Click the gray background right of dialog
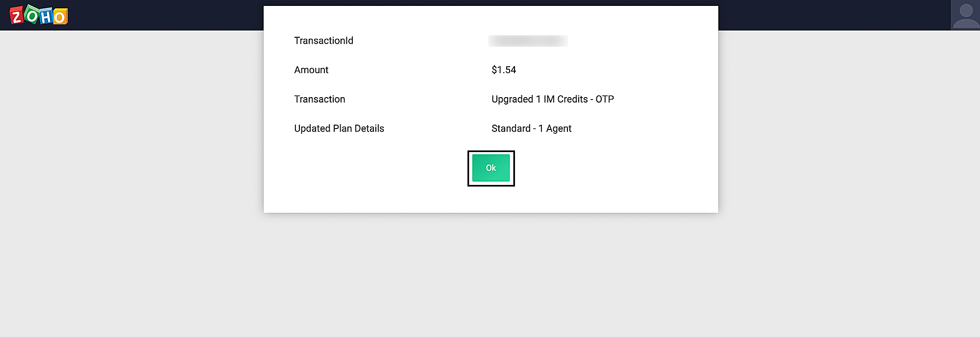980x337 pixels. tap(848, 147)
